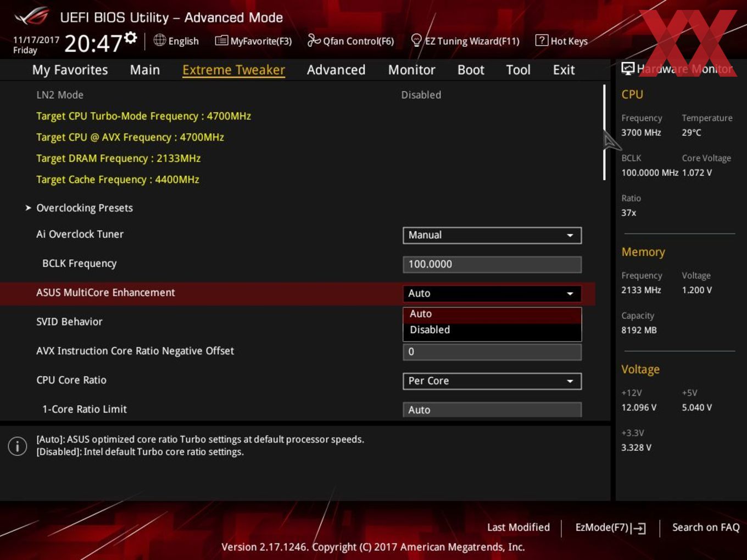Viewport: 747px width, 560px height.
Task: Click the 20:47 clock display
Action: coord(93,43)
